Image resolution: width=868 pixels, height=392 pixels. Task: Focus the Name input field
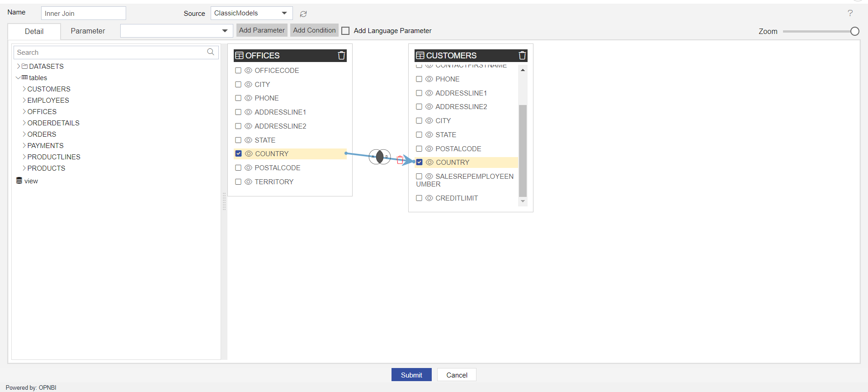[83, 13]
